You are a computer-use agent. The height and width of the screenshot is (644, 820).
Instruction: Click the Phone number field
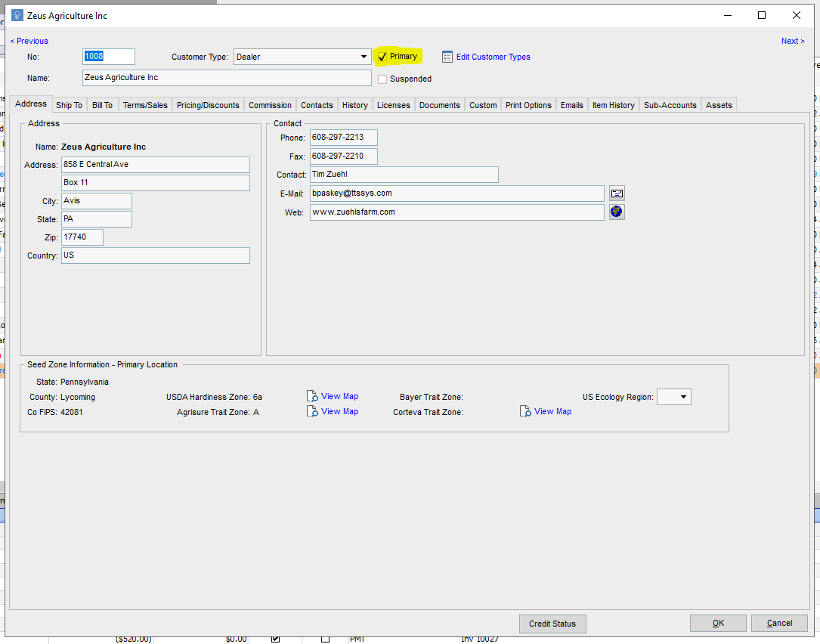(344, 138)
